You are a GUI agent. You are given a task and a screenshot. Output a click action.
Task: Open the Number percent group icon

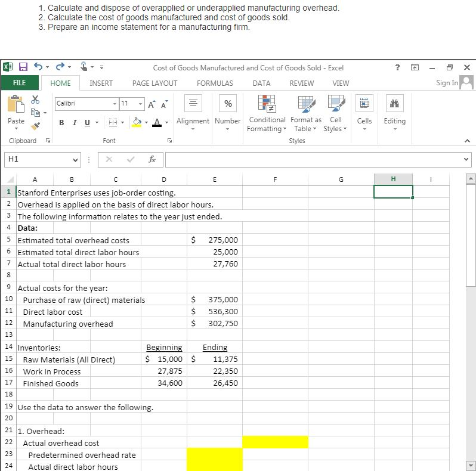[x=228, y=103]
